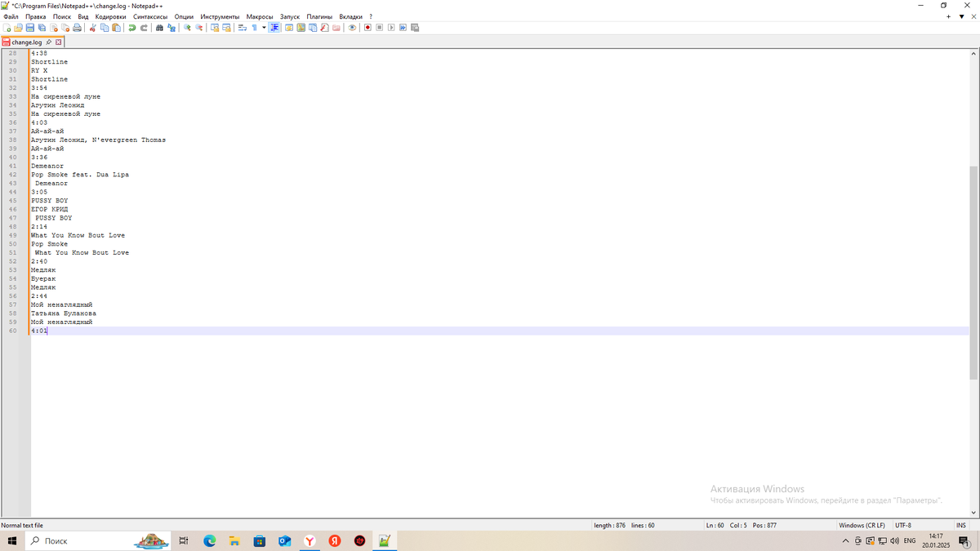This screenshot has width=980, height=551.
Task: Click the Close All documents toolbar icon
Action: pos(65,28)
